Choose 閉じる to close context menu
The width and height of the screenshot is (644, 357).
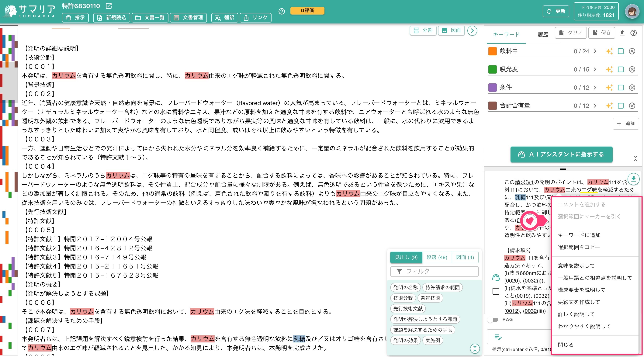[x=566, y=345]
